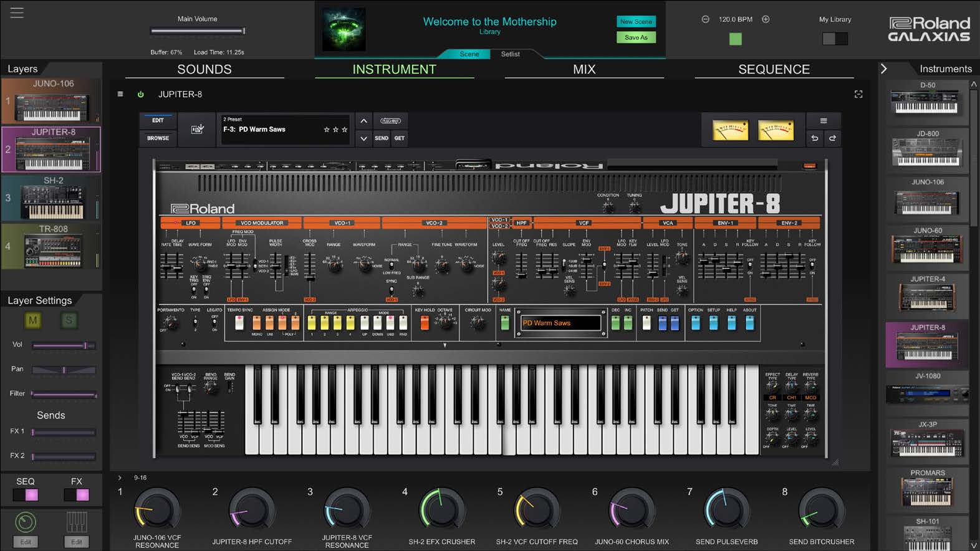980x551 pixels.
Task: Click the redo arrow icon
Action: pyautogui.click(x=832, y=138)
